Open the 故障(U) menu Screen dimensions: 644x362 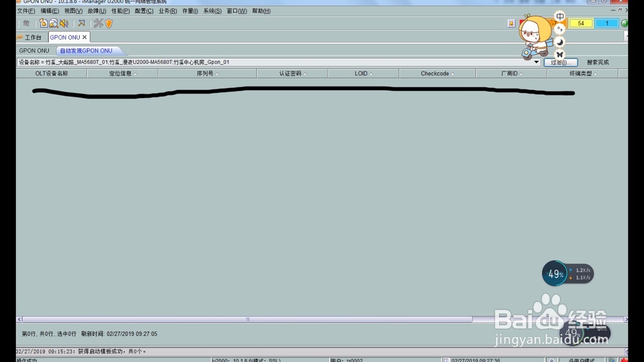(x=97, y=11)
